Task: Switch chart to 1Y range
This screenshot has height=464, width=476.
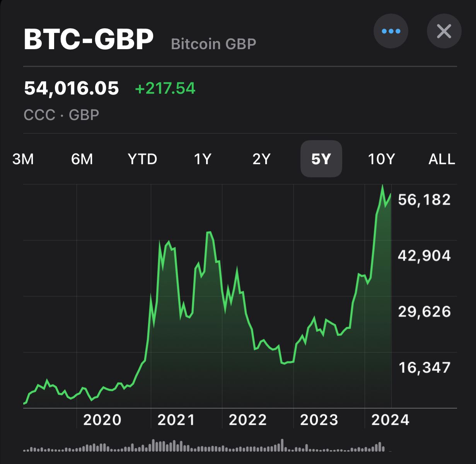Action: tap(202, 159)
